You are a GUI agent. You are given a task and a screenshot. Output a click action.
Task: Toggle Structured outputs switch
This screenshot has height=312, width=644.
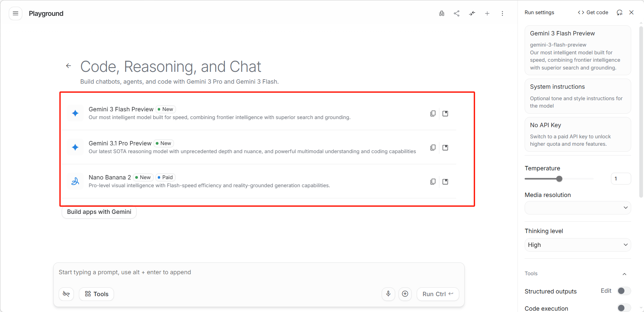point(624,291)
